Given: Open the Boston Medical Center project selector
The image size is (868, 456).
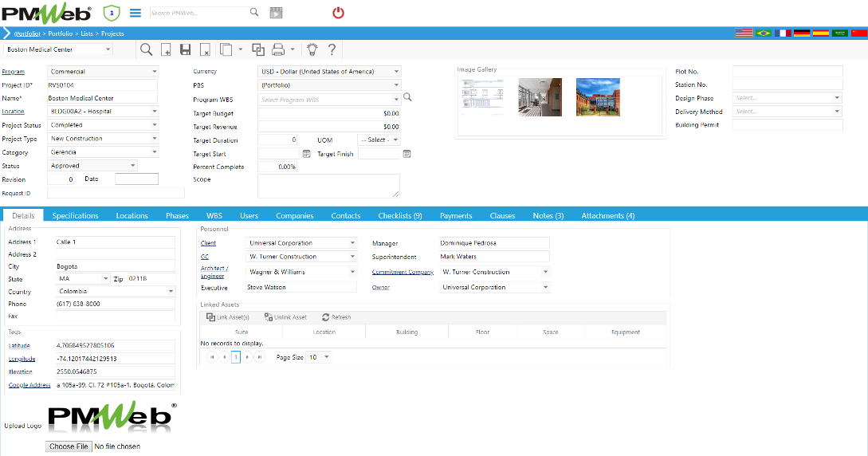Looking at the screenshot, I should pyautogui.click(x=58, y=49).
